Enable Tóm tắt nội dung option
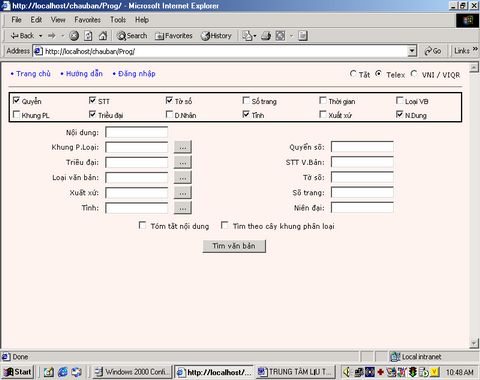Viewport: 480px width, 380px height. (x=142, y=225)
